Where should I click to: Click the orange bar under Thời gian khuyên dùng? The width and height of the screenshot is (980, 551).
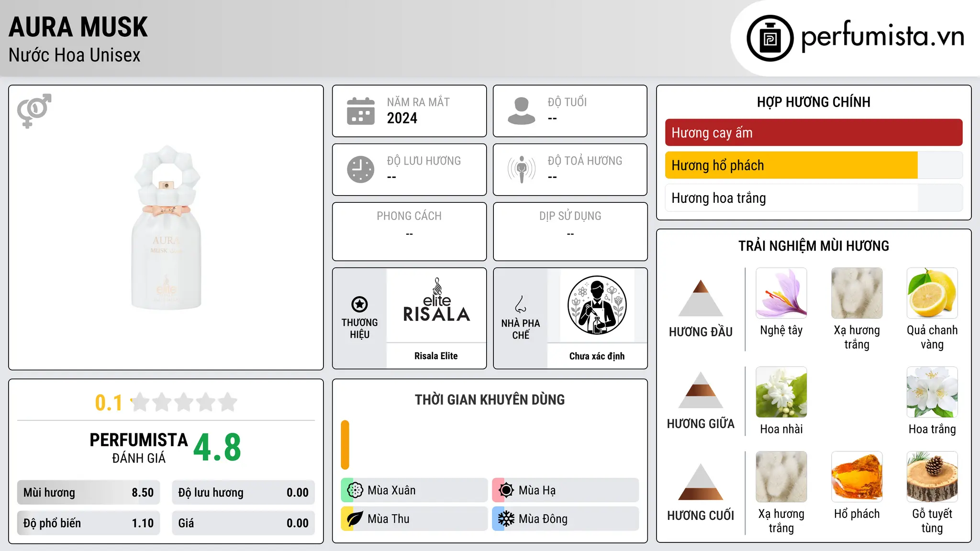click(x=345, y=445)
